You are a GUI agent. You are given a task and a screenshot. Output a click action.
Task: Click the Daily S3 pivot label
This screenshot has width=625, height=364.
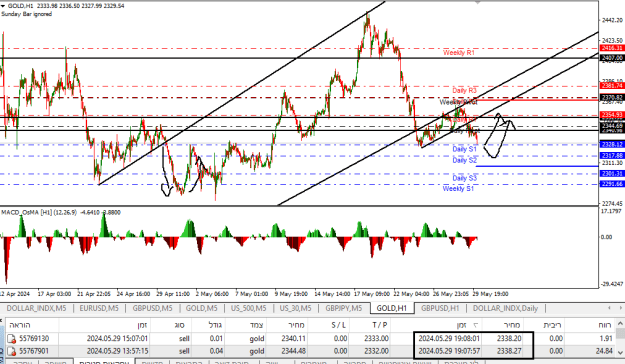pyautogui.click(x=464, y=178)
